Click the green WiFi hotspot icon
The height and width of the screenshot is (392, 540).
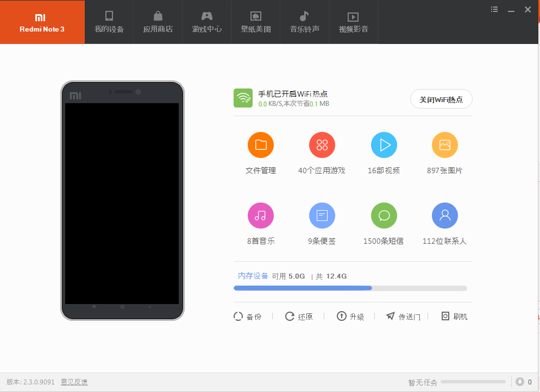(243, 98)
